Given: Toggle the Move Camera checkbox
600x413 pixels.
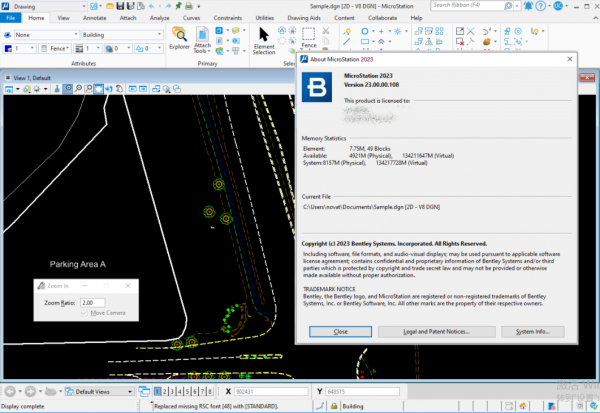Looking at the screenshot, I should point(85,313).
